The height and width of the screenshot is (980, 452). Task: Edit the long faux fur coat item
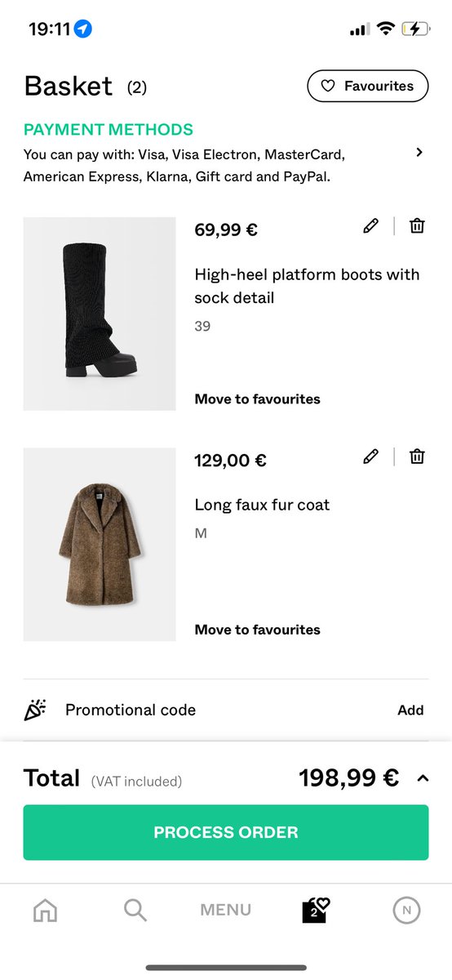click(371, 457)
